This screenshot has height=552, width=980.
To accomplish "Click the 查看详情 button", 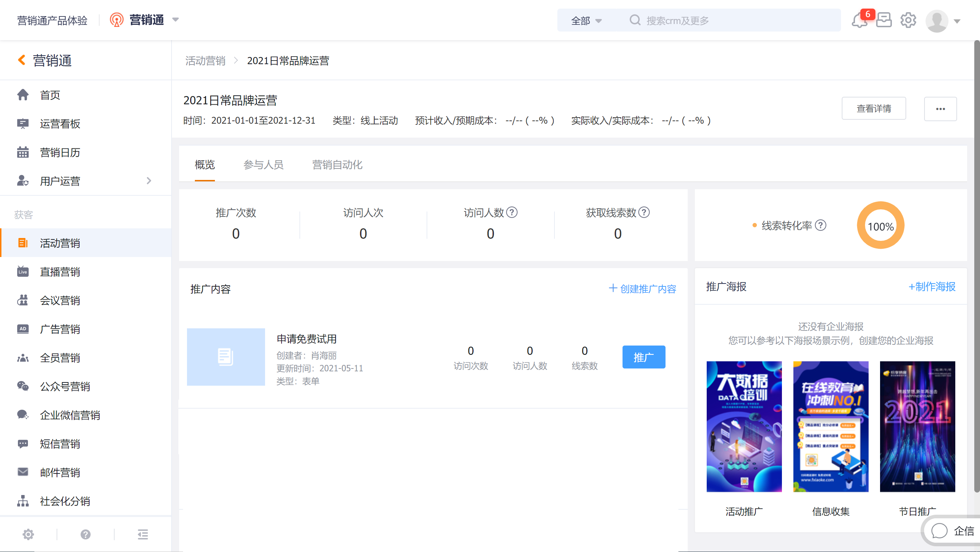I will click(874, 109).
